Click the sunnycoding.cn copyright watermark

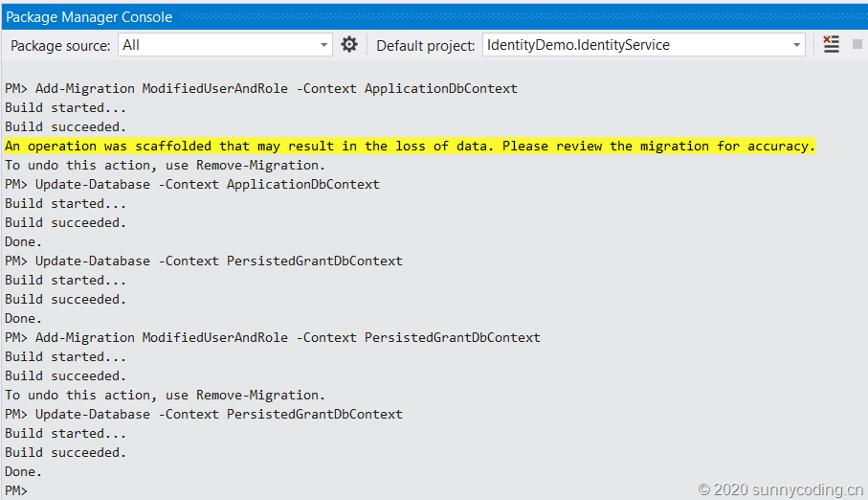click(781, 489)
